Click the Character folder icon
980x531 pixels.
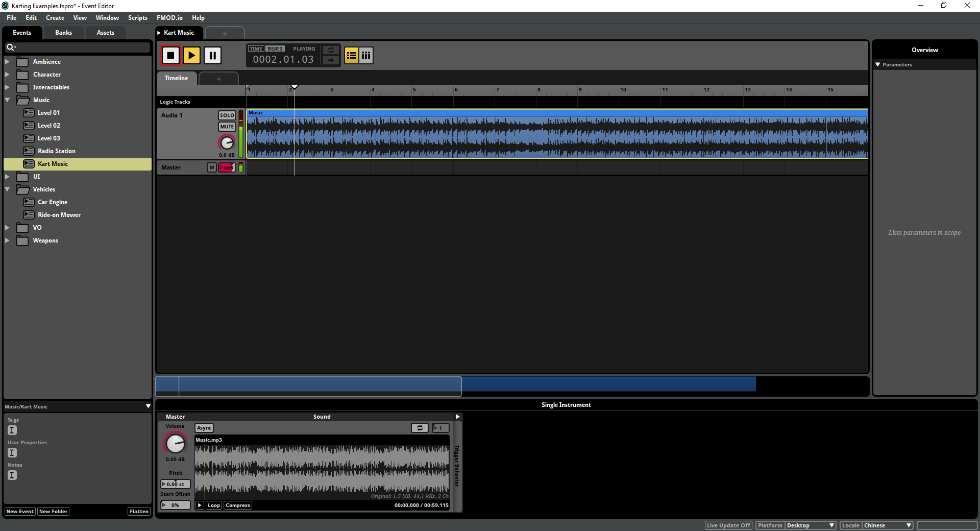(22, 75)
